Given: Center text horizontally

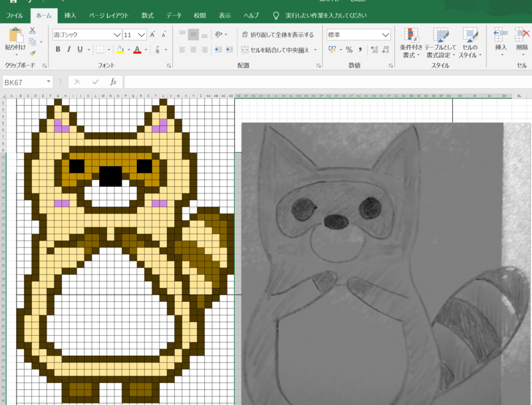Looking at the screenshot, I should [x=194, y=50].
